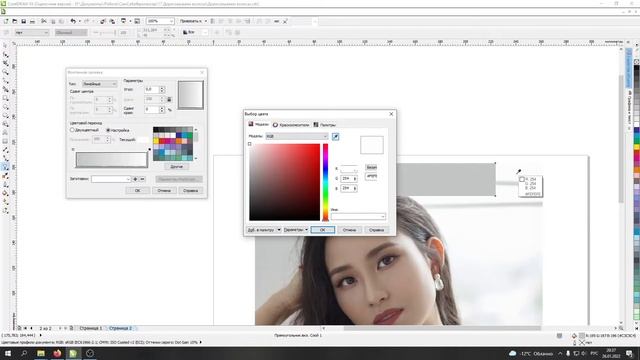Click the lock icon beside steps field
The height and width of the screenshot is (360, 640).
[x=169, y=99]
